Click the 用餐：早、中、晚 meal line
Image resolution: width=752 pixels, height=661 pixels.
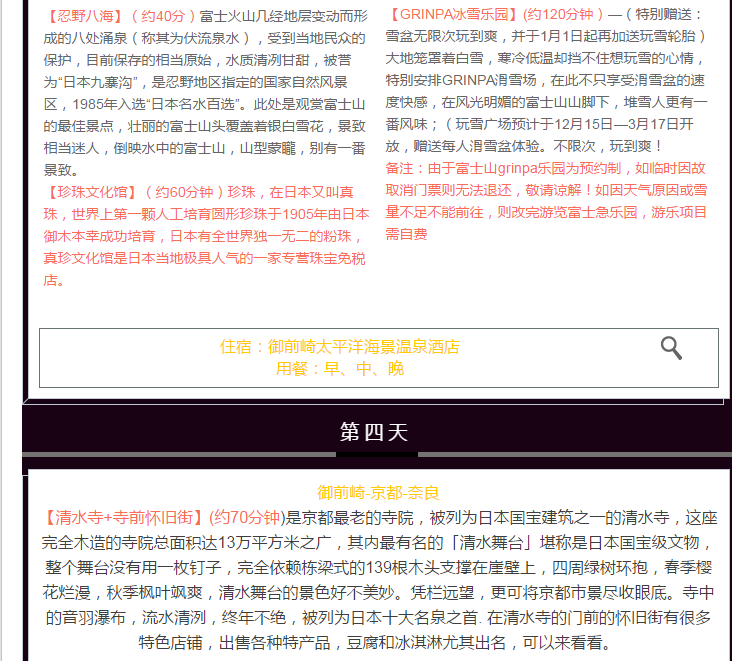point(339,368)
